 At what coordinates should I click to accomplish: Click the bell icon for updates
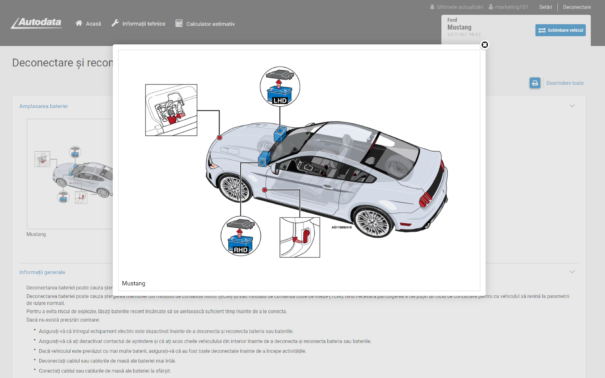point(432,7)
